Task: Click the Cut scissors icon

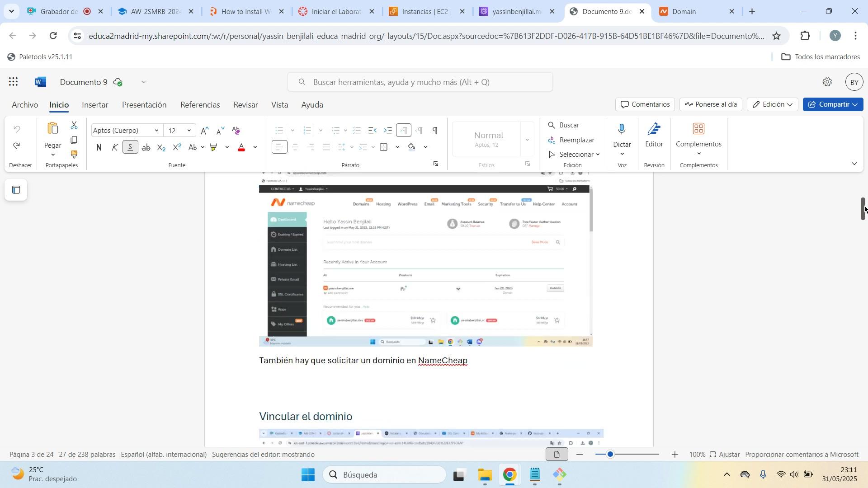Action: (x=74, y=125)
